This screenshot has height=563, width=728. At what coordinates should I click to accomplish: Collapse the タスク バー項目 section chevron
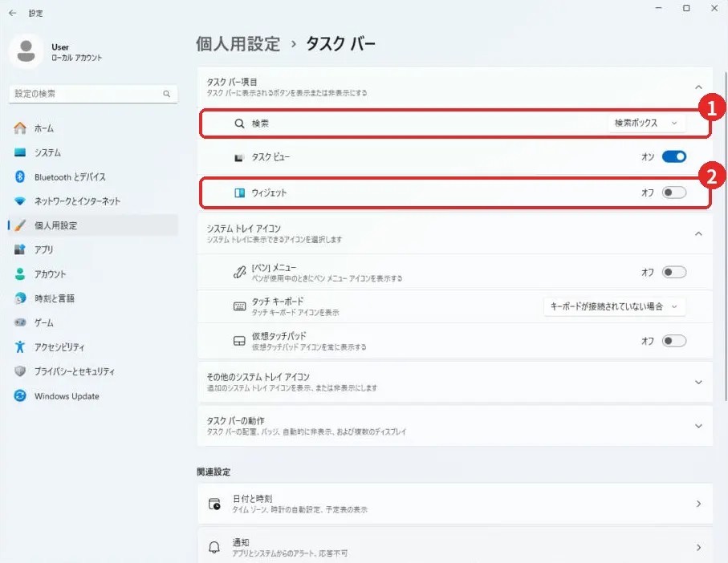(x=698, y=87)
